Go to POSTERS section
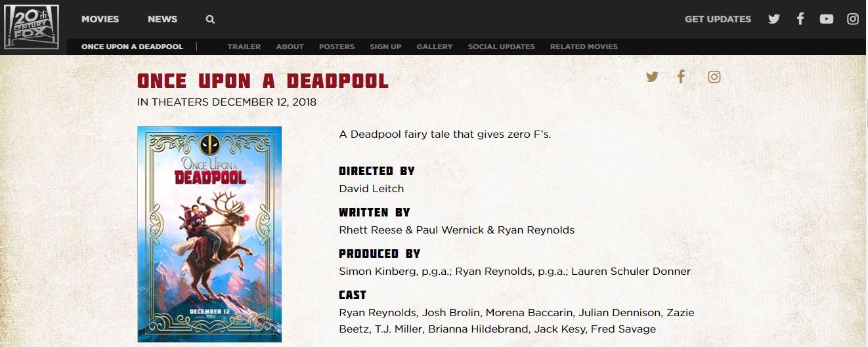 (x=337, y=47)
